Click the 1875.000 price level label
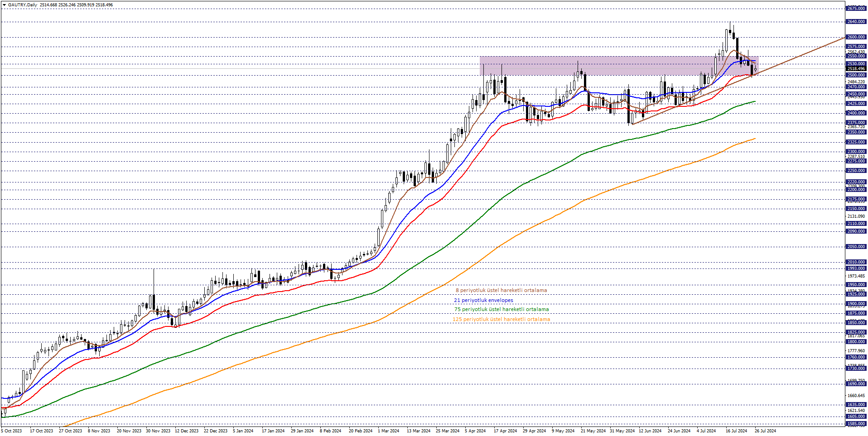Viewport: 868px width, 436px height. coord(856,313)
